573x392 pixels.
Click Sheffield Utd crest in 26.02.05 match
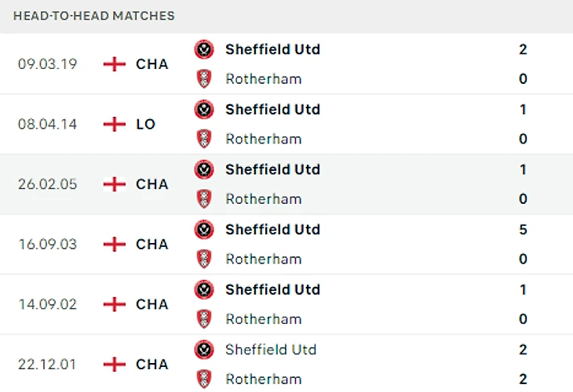click(204, 169)
